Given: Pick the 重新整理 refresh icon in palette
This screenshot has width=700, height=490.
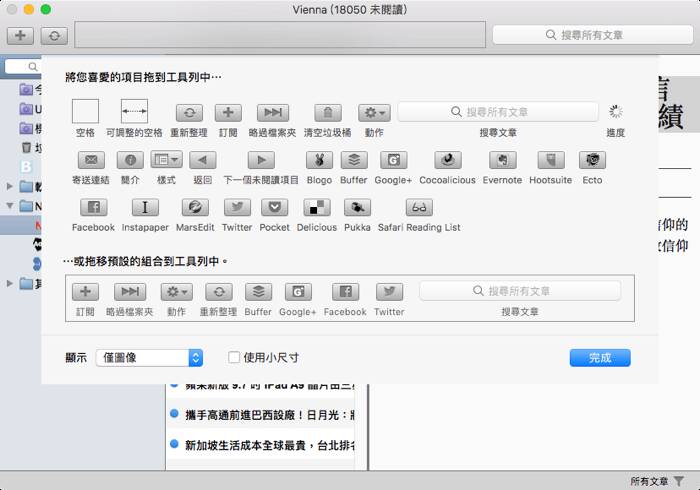Looking at the screenshot, I should (189, 113).
